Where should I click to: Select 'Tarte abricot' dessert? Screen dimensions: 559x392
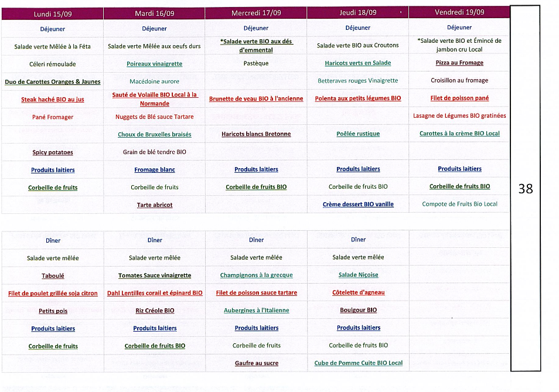(154, 205)
